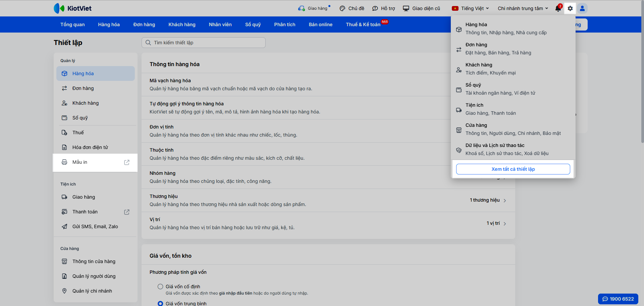Click the Hàng hóa box icon in sidebar
Screen dimensions: 644x306
64,73
